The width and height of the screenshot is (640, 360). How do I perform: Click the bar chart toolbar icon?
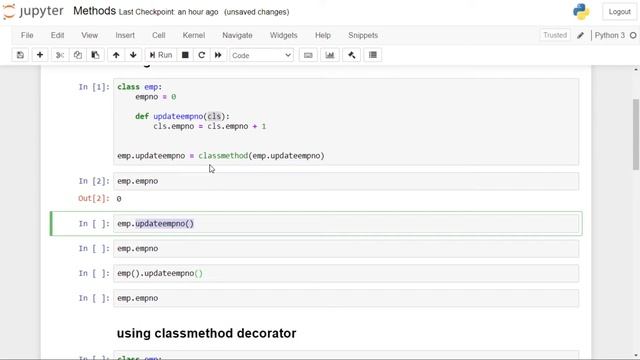pos(330,55)
